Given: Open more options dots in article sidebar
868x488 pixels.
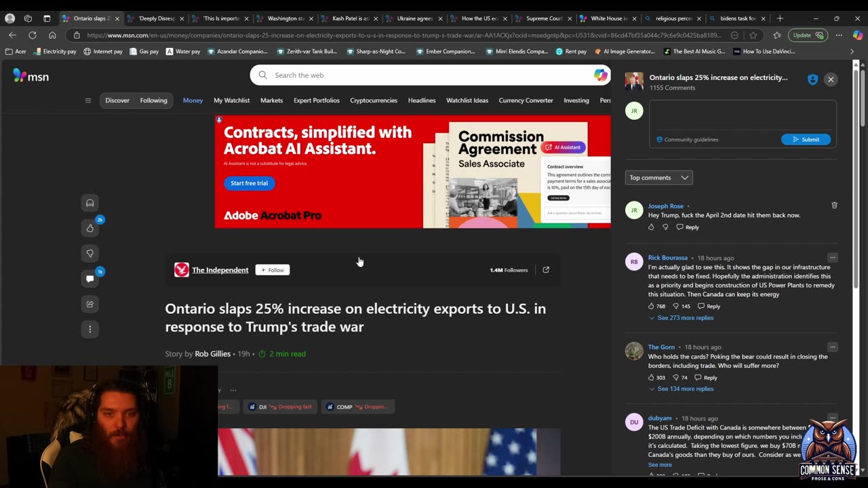Looking at the screenshot, I should (x=90, y=329).
